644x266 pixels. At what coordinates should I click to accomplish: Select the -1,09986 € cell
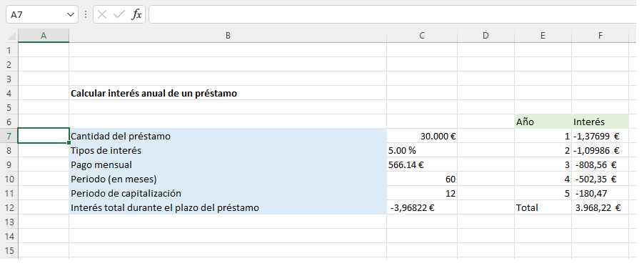point(600,150)
